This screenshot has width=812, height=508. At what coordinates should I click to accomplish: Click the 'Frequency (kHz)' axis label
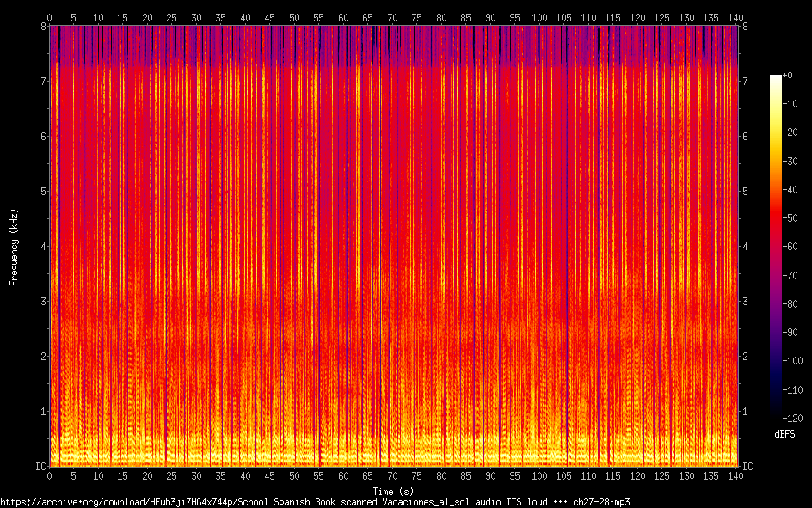point(14,247)
